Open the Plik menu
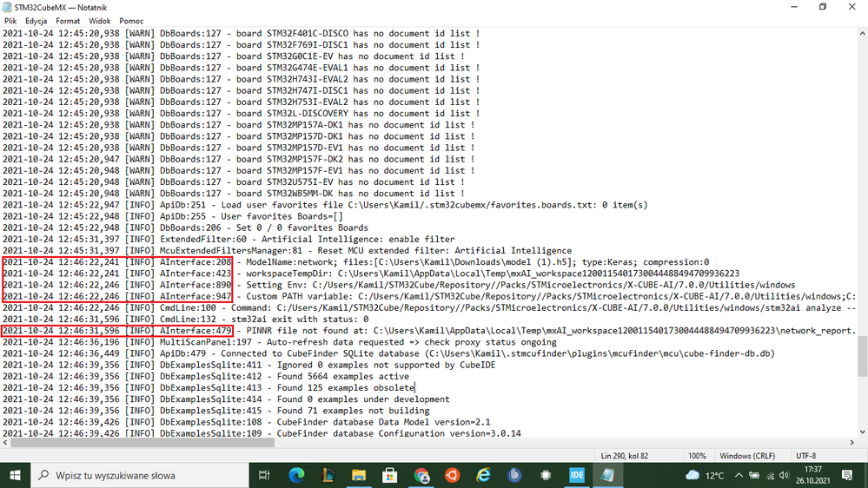The height and width of the screenshot is (488, 868). pyautogui.click(x=10, y=21)
